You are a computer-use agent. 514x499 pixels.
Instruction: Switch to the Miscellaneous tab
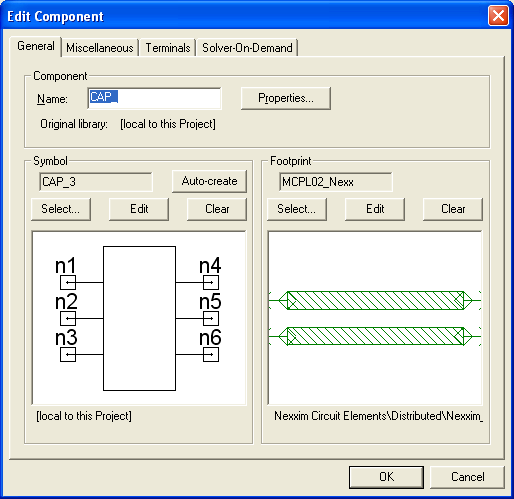(x=100, y=48)
